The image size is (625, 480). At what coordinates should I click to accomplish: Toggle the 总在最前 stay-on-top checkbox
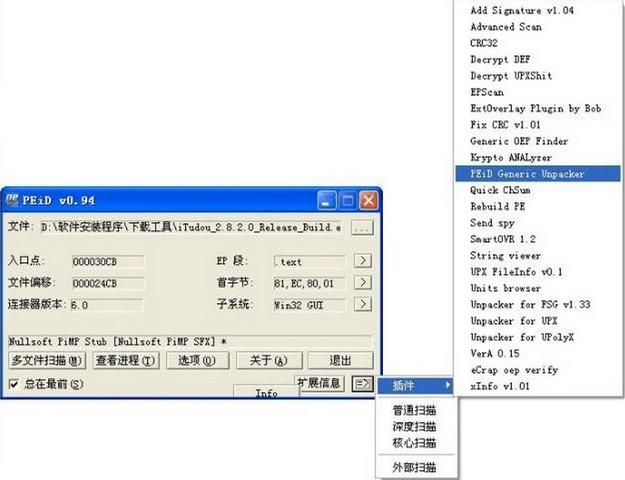click(x=14, y=384)
